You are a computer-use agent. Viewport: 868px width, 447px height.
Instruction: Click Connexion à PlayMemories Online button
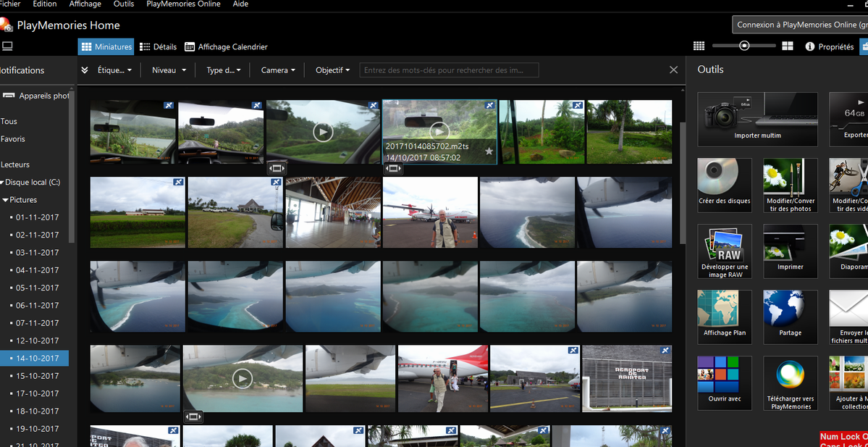tap(800, 25)
